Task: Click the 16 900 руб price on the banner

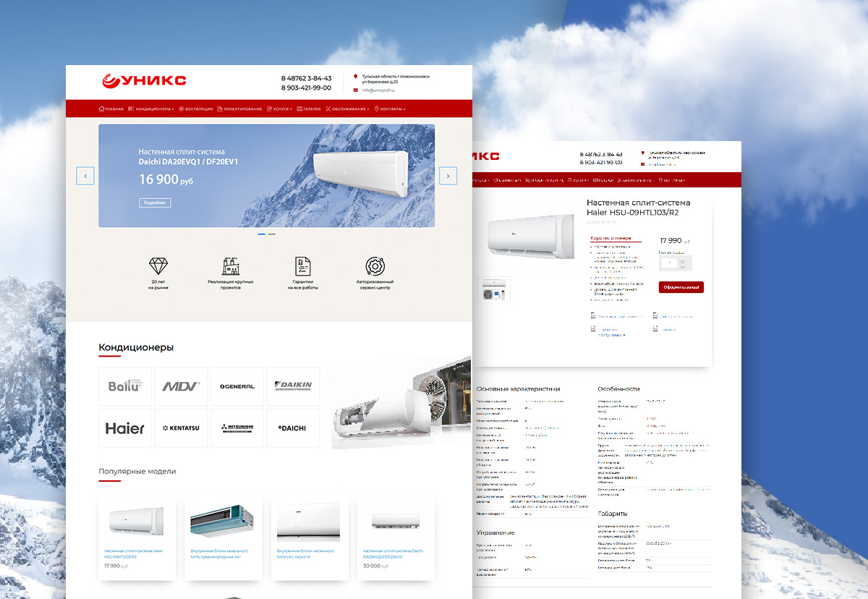Action: pos(166,179)
